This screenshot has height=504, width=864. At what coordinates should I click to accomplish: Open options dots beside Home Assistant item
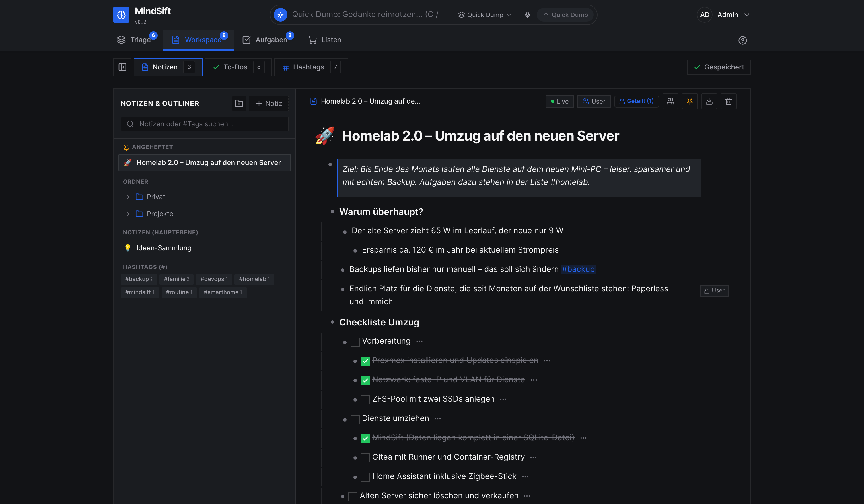point(525,477)
